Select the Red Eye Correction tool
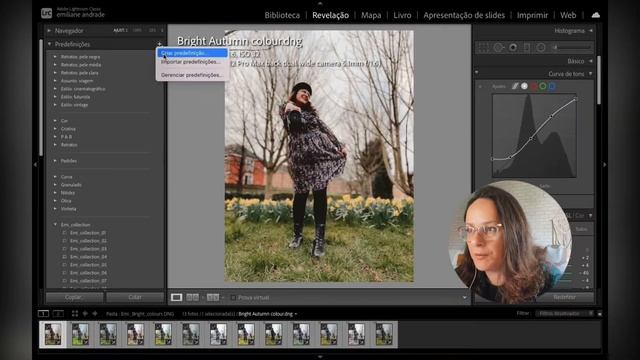 [513, 48]
